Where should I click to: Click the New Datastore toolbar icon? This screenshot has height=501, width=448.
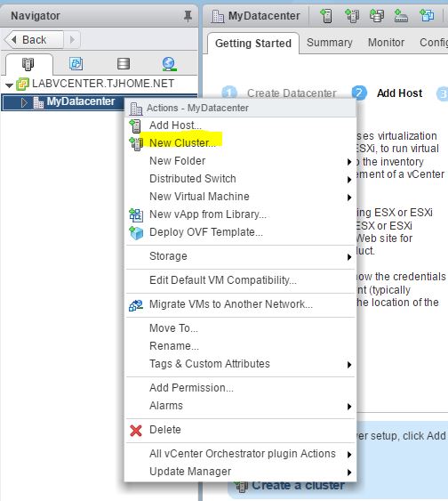coord(377,16)
